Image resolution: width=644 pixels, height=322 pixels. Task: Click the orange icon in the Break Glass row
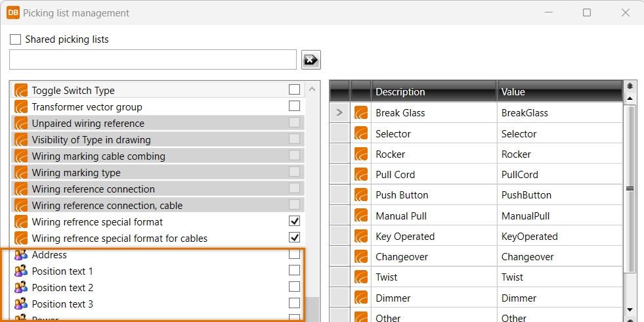coord(361,113)
